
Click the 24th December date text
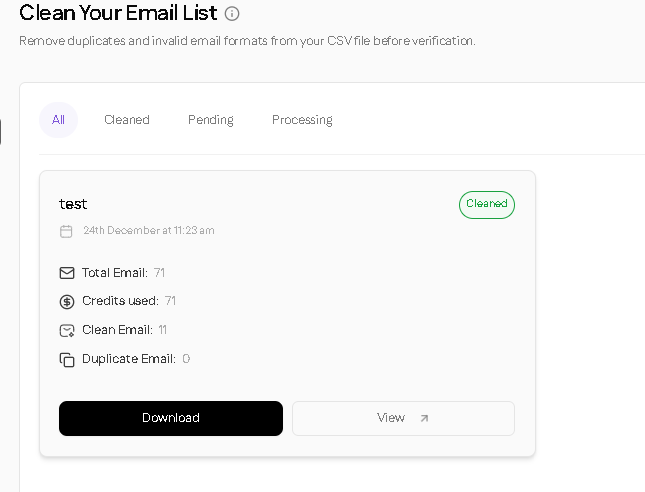click(x=149, y=231)
